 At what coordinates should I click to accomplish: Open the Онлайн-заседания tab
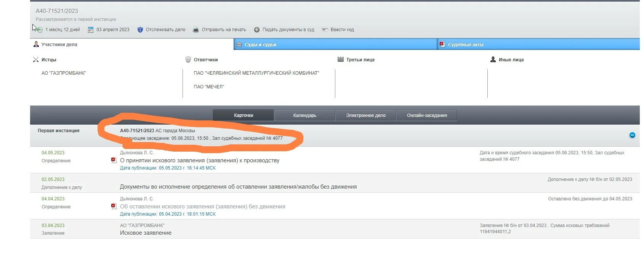click(427, 115)
